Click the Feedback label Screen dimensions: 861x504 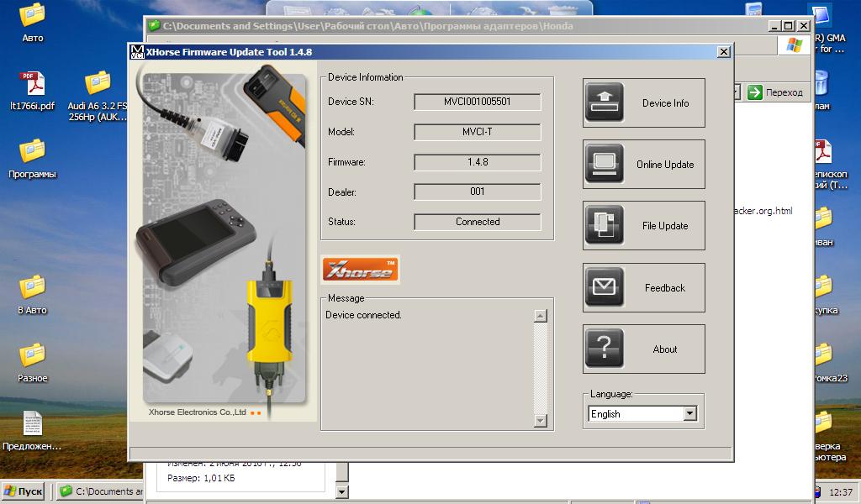click(665, 288)
